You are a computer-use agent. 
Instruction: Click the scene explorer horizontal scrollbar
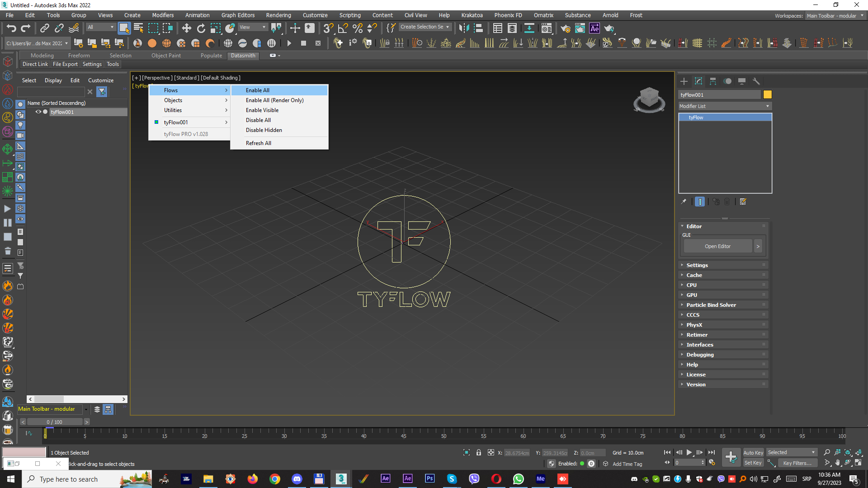77,399
